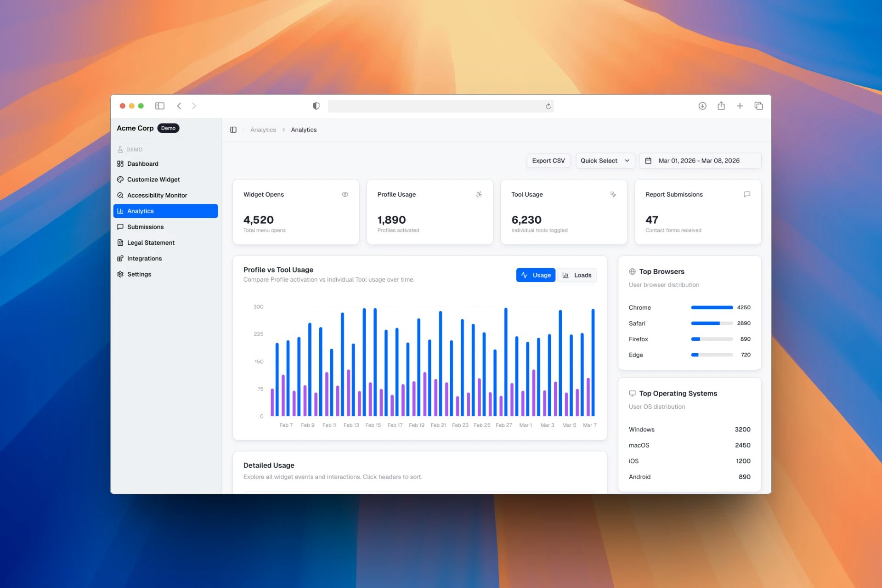Open Safari downloads icon

[x=702, y=106]
